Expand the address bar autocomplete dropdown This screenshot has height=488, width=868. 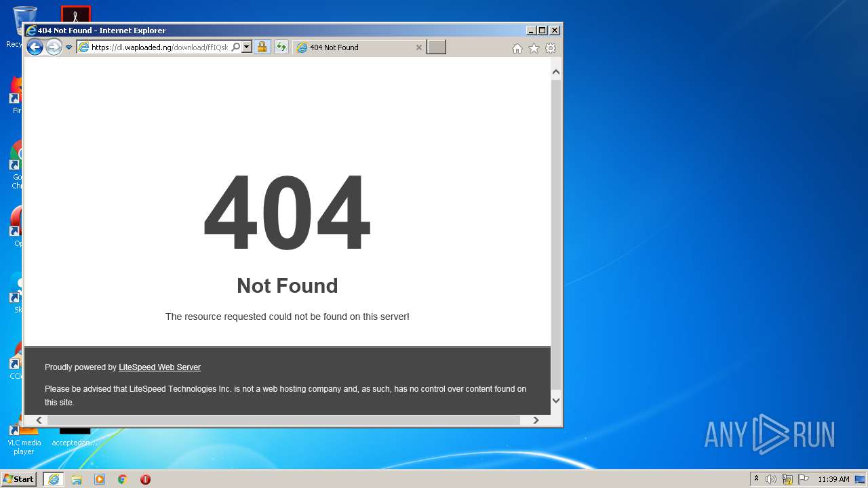(246, 47)
